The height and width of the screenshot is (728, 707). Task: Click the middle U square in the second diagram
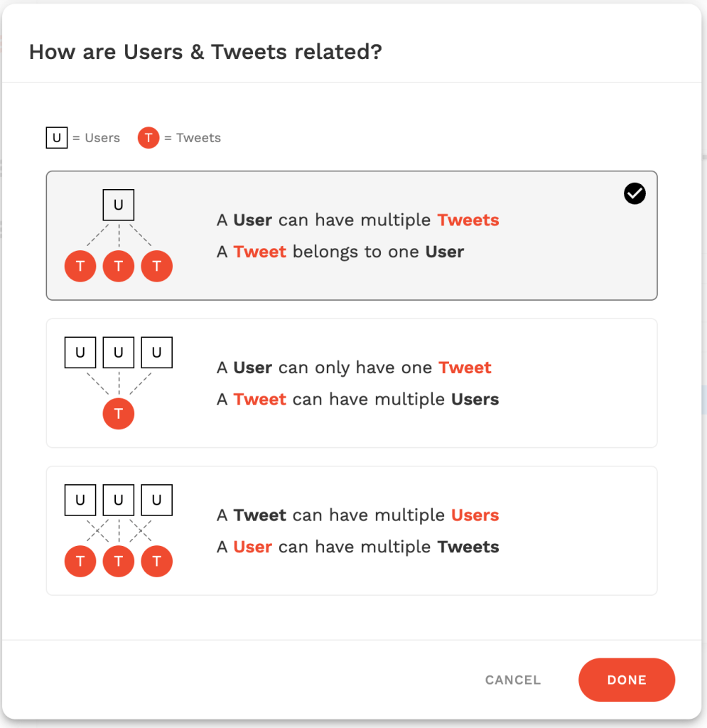pos(119,353)
